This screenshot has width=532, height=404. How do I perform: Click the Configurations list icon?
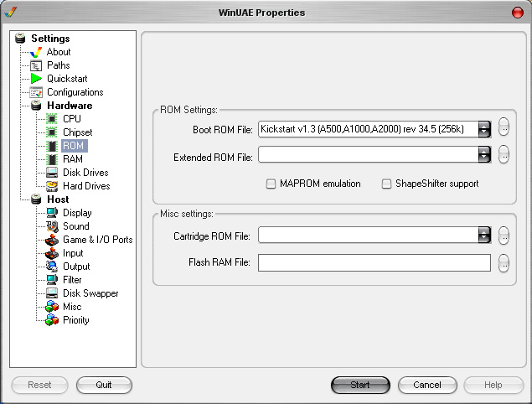pyautogui.click(x=36, y=92)
